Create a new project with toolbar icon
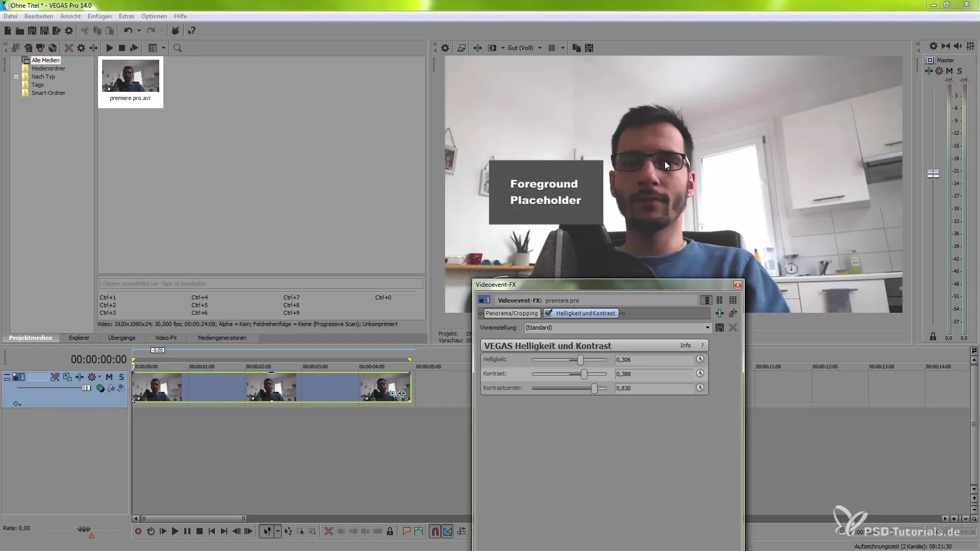The height and width of the screenshot is (551, 980). 8,31
